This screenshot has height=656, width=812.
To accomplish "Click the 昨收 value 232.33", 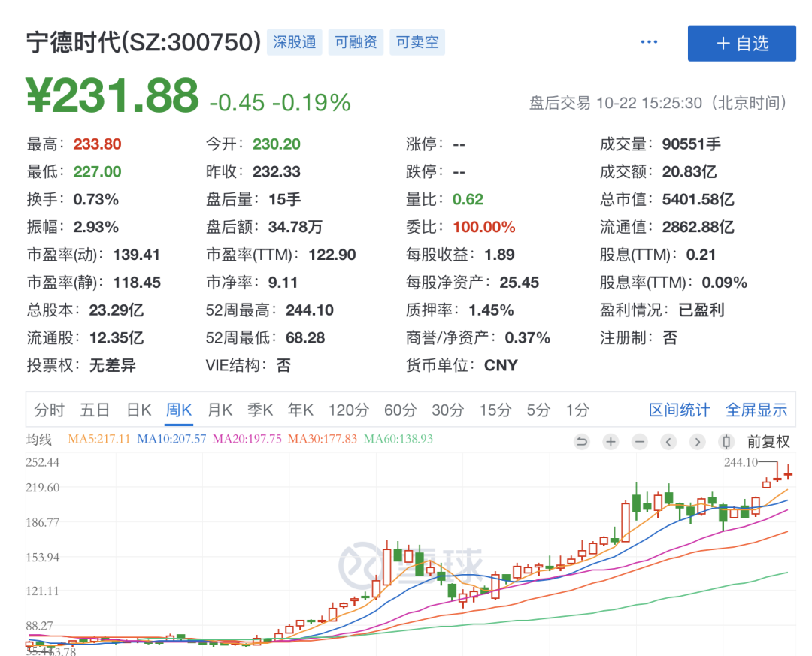I will tap(277, 171).
